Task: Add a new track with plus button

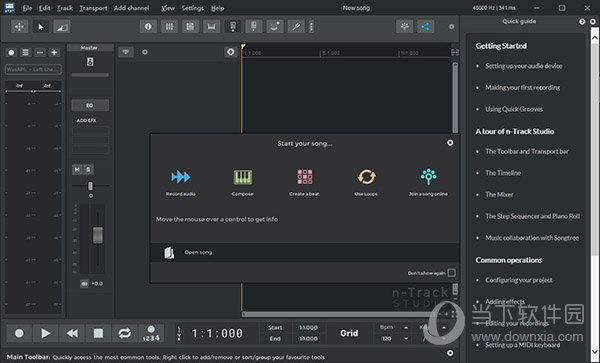Action: [231, 52]
